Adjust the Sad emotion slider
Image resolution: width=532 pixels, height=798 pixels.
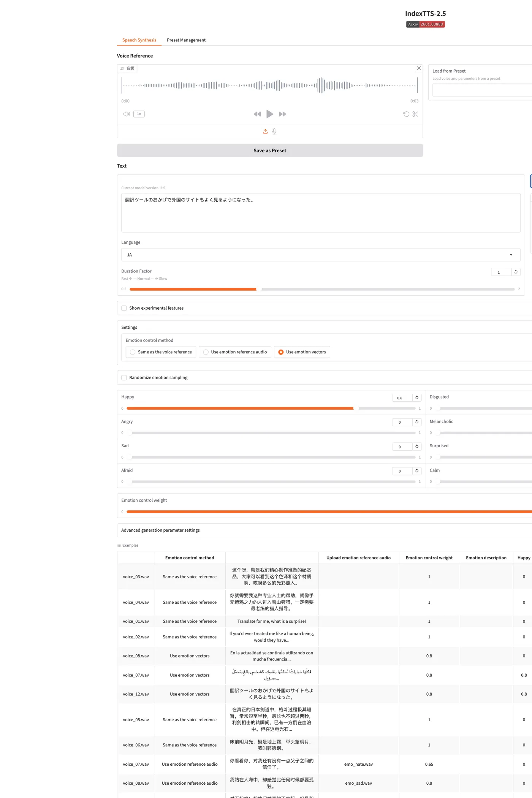point(271,457)
